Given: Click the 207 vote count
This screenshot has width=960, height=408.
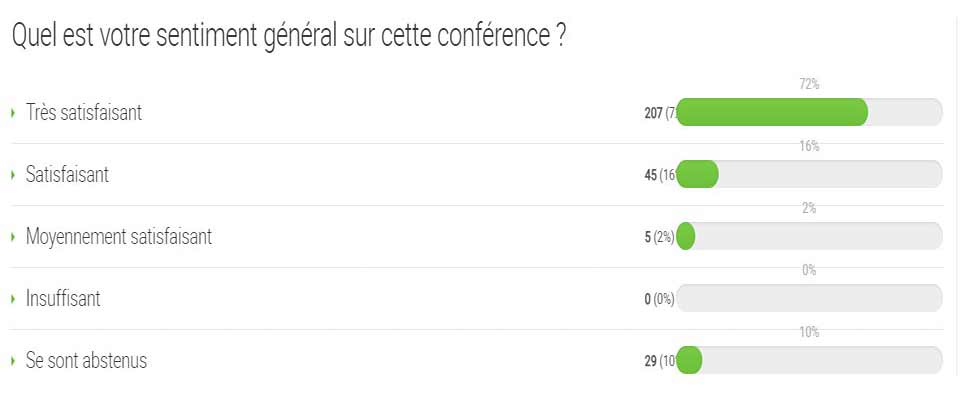Looking at the screenshot, I should [x=653, y=113].
